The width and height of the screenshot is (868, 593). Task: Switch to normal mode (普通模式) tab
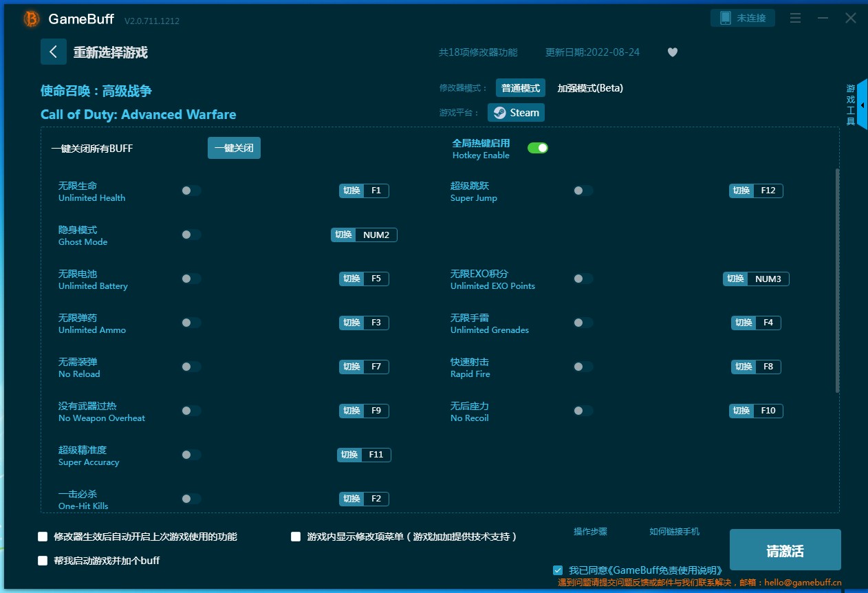click(520, 88)
